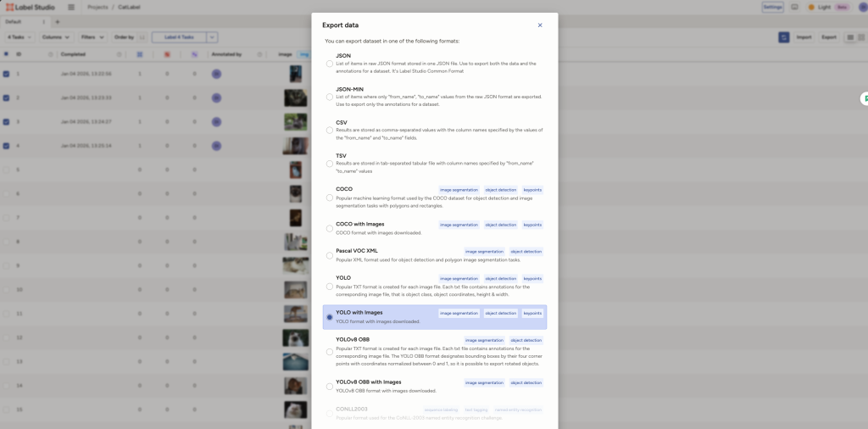
Task: Open the green chat widget icon
Action: click(864, 98)
